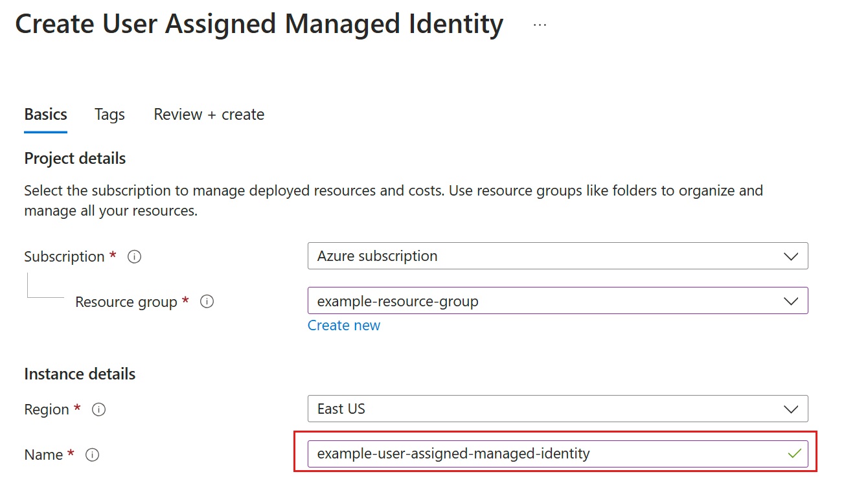
Task: Click the Resource group info icon
Action: click(207, 302)
